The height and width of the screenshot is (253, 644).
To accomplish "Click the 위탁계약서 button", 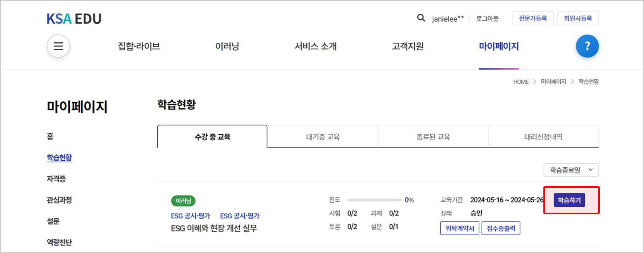I will pos(460,228).
